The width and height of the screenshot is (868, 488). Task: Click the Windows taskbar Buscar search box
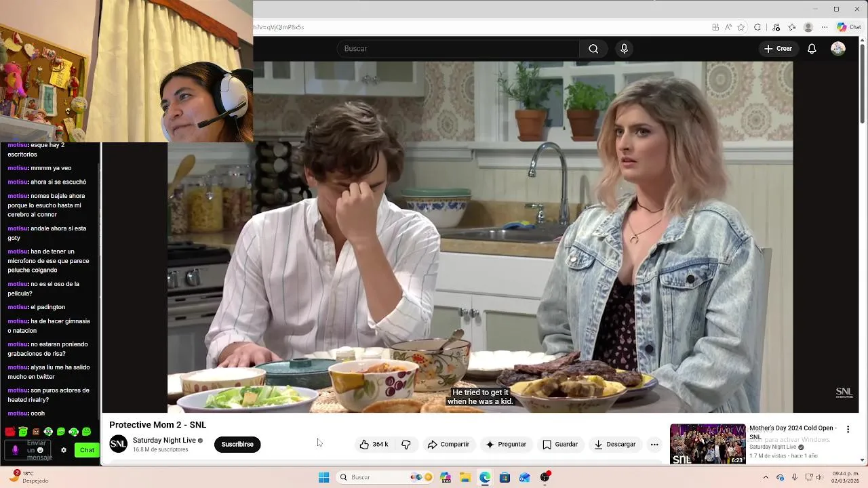(x=385, y=477)
